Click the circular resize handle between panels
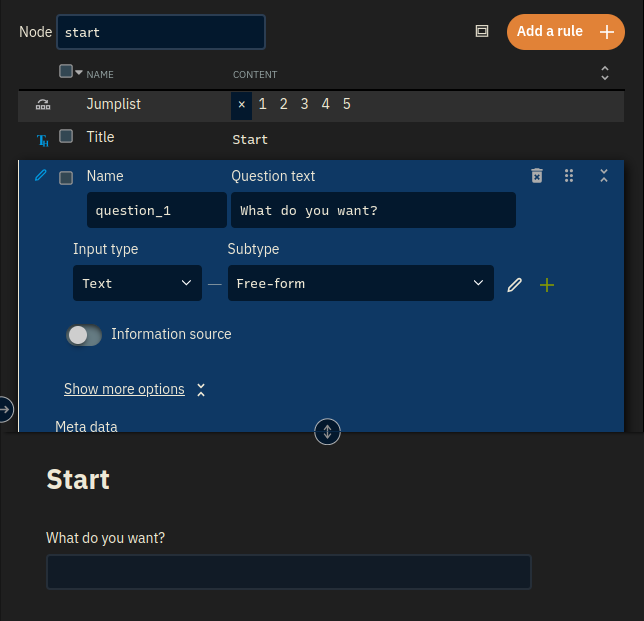Viewport: 644px width, 621px height. pos(327,432)
